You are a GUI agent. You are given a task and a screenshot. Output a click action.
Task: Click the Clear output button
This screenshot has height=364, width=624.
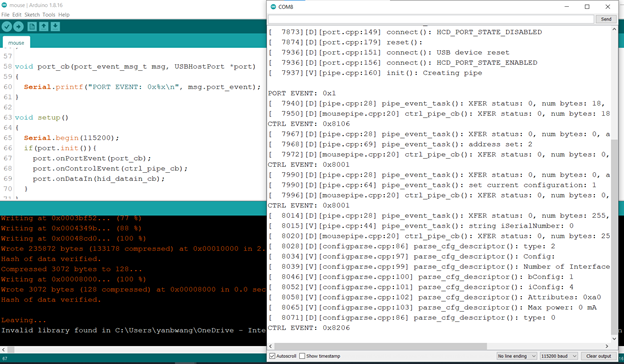coord(598,356)
